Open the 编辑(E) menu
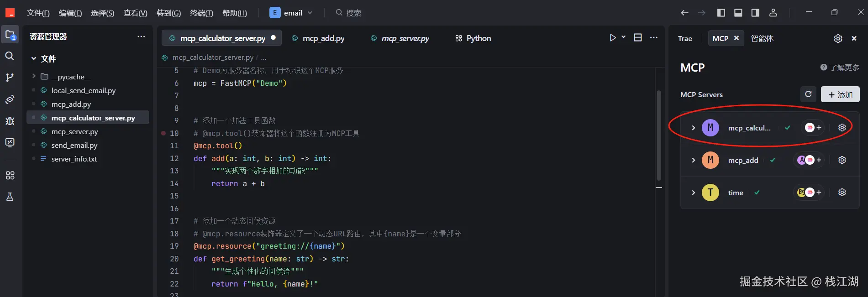This screenshot has height=297, width=868. coord(70,13)
